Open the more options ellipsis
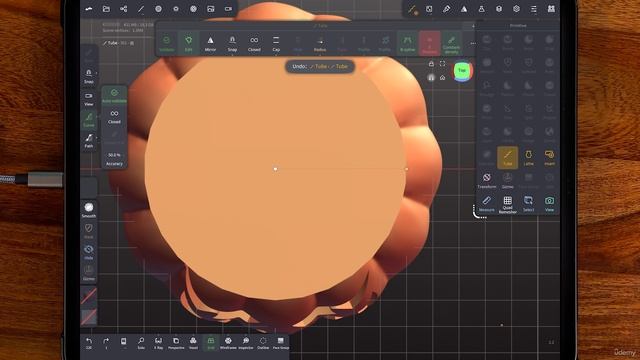This screenshot has height=360, width=640. 473,43
